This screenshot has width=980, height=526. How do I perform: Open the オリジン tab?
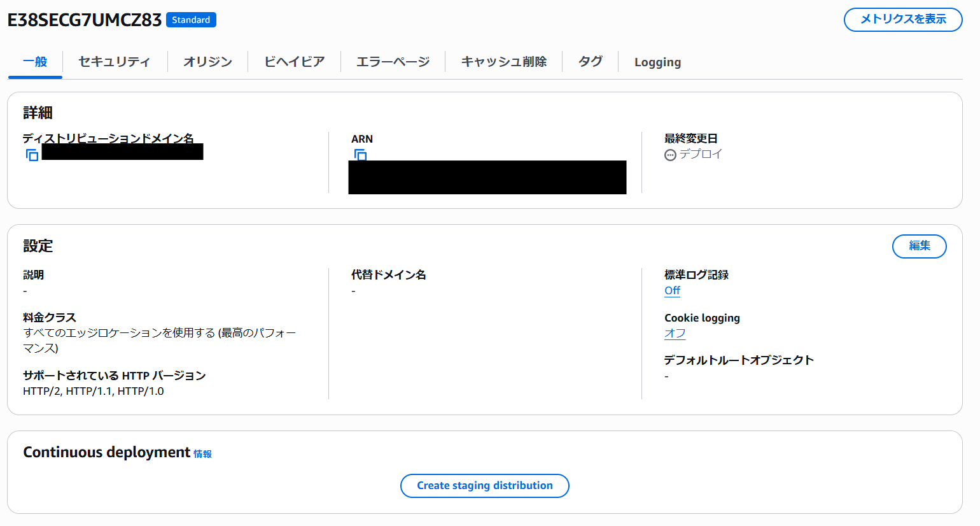(207, 62)
